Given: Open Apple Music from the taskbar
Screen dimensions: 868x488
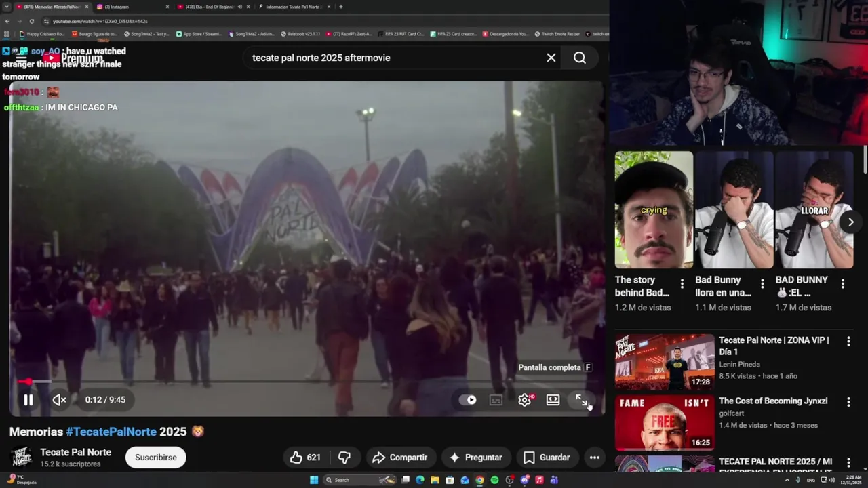Looking at the screenshot, I should [539, 480].
